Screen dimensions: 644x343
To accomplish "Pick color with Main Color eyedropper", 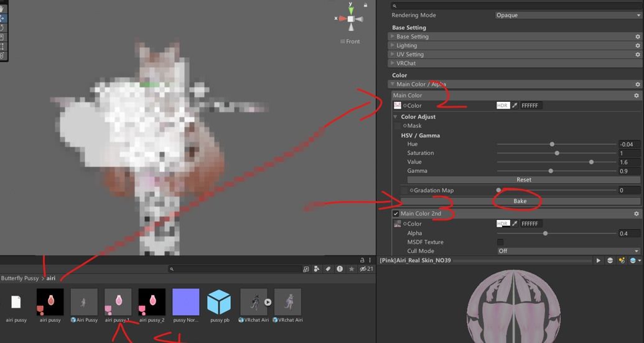I will click(515, 106).
